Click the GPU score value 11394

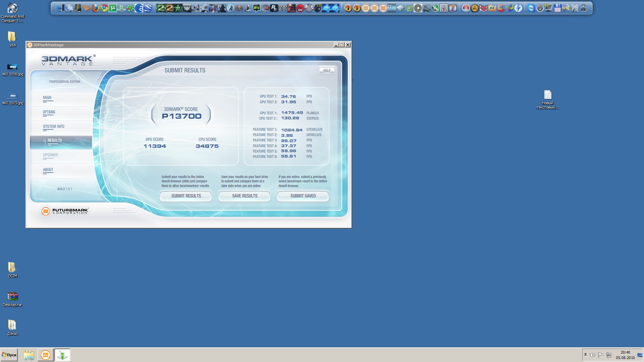pyautogui.click(x=155, y=146)
